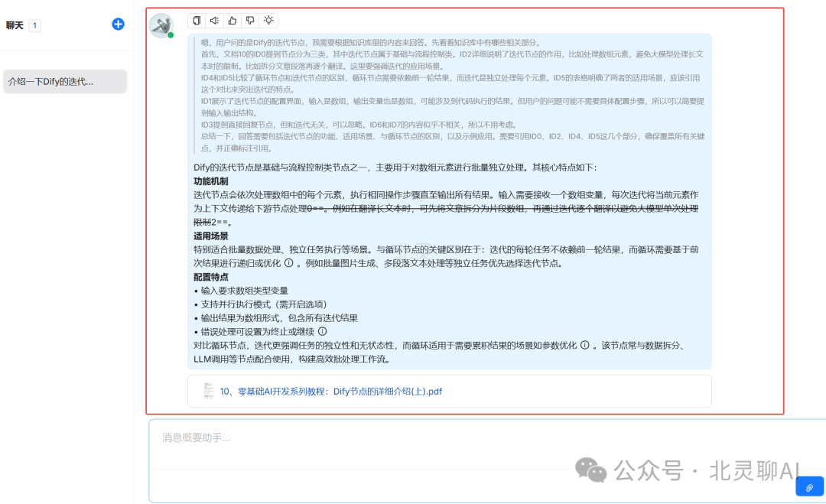Click the paperclip attachment button

pos(809,487)
